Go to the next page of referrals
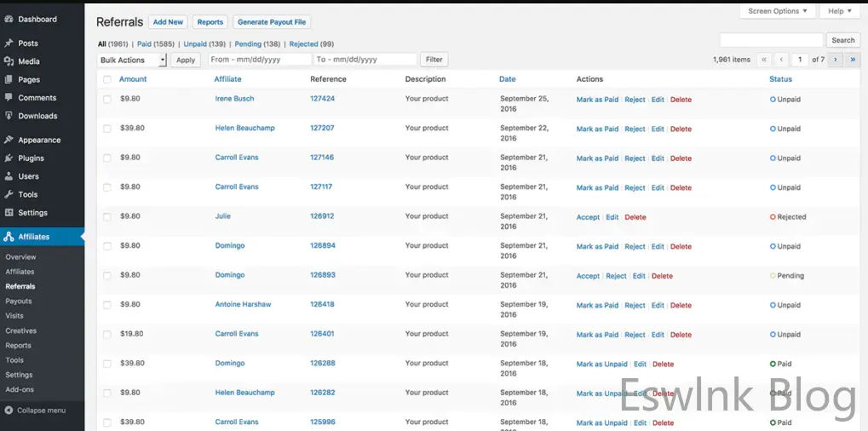This screenshot has height=431, width=868. click(x=835, y=60)
